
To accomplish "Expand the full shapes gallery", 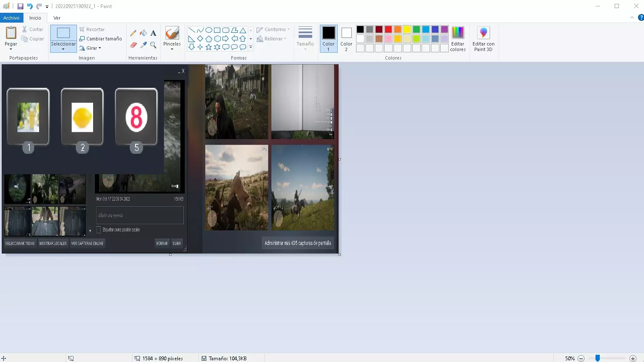I will point(251,47).
